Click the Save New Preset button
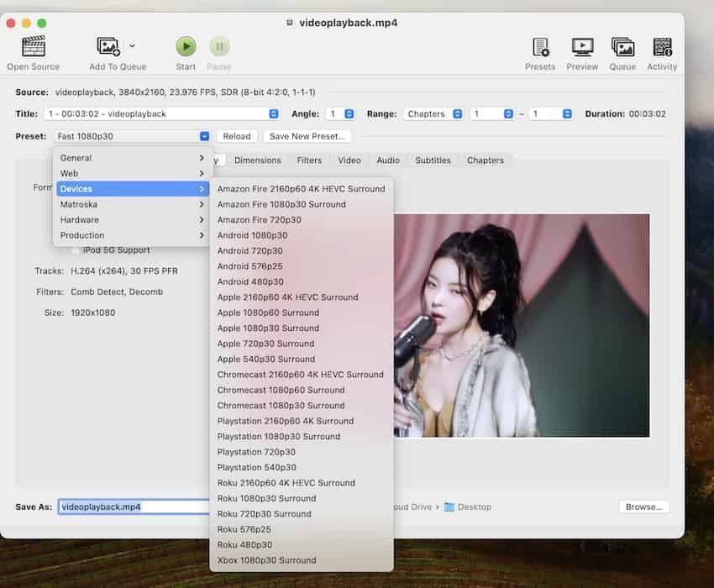Viewport: 714px width, 588px height. (x=307, y=136)
